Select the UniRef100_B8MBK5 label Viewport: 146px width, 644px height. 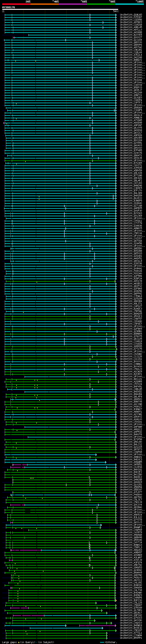point(131,334)
